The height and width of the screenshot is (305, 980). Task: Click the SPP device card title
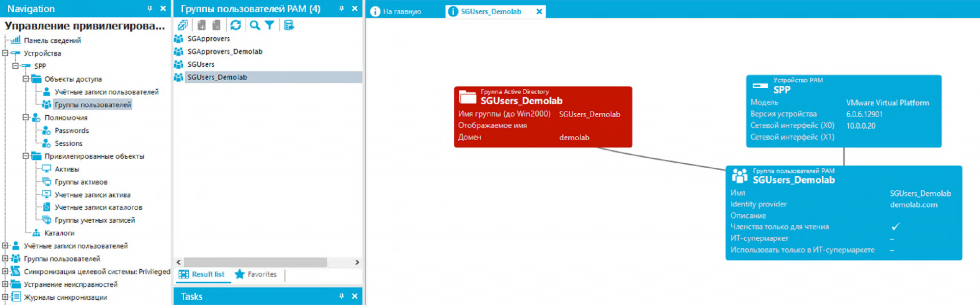pos(782,90)
